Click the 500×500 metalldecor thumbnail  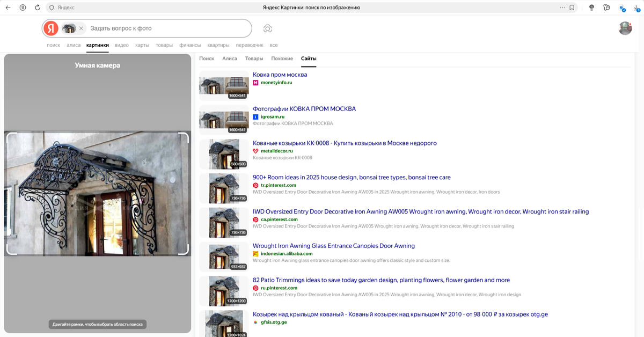pyautogui.click(x=224, y=154)
